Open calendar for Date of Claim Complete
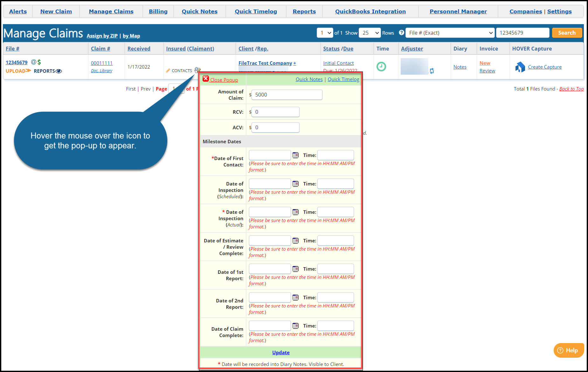The height and width of the screenshot is (372, 588). click(295, 326)
